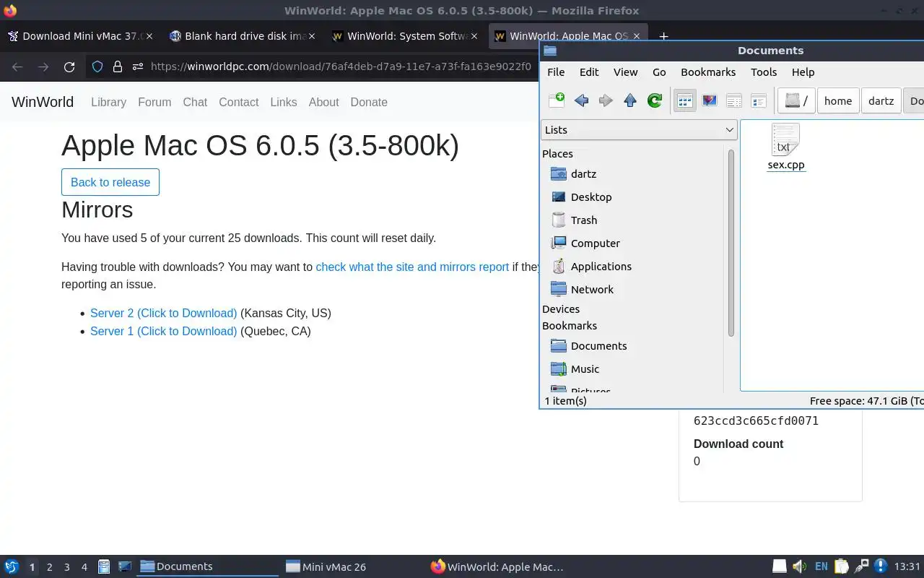Select the sex.cpp file
Image resolution: width=924 pixels, height=578 pixels.
tap(785, 147)
